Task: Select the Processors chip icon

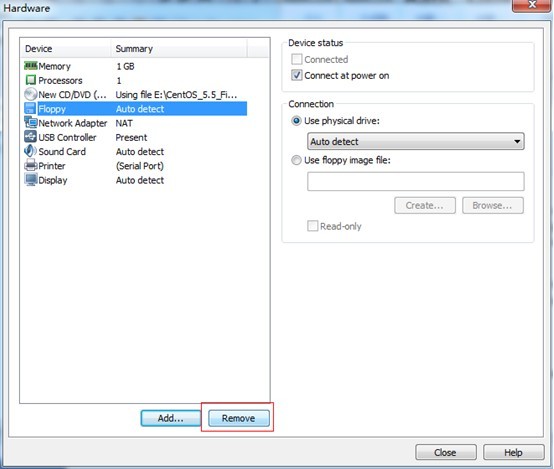Action: pyautogui.click(x=31, y=80)
